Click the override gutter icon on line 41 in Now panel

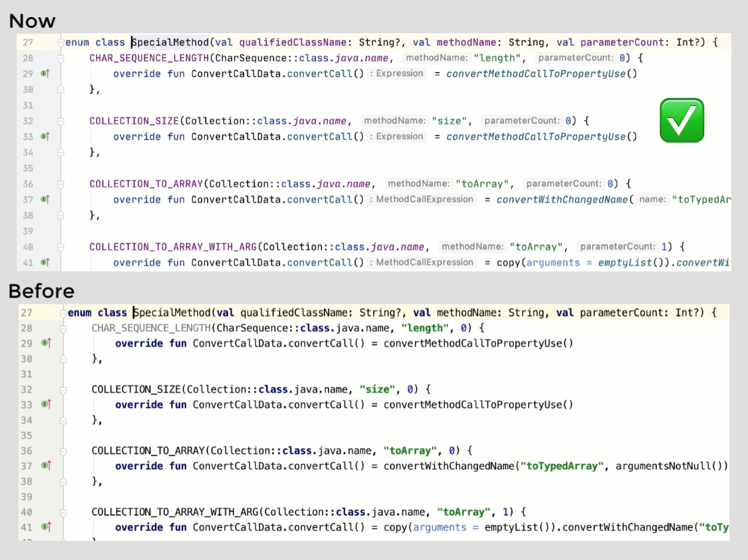click(x=44, y=262)
